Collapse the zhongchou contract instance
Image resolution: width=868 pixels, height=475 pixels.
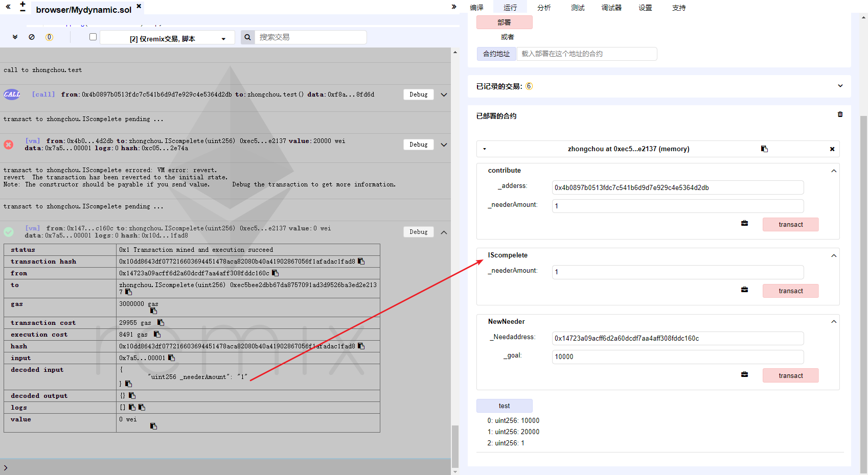coord(485,149)
